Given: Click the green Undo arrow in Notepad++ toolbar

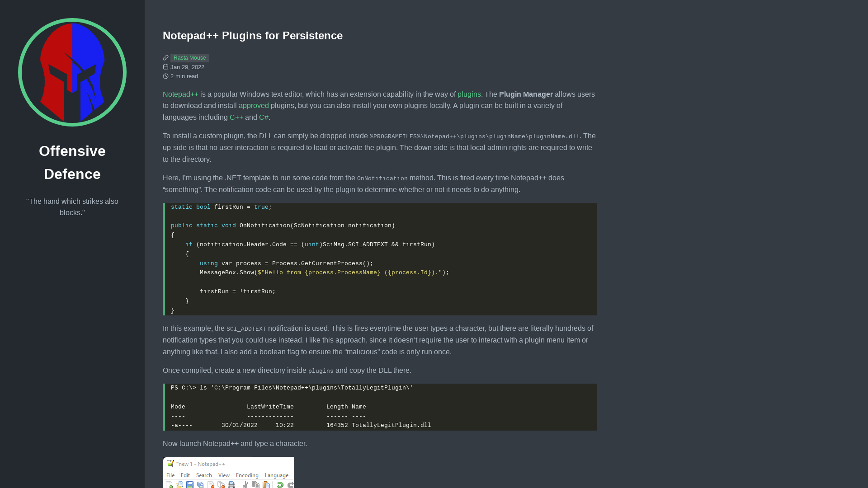Looking at the screenshot, I should coord(280,485).
